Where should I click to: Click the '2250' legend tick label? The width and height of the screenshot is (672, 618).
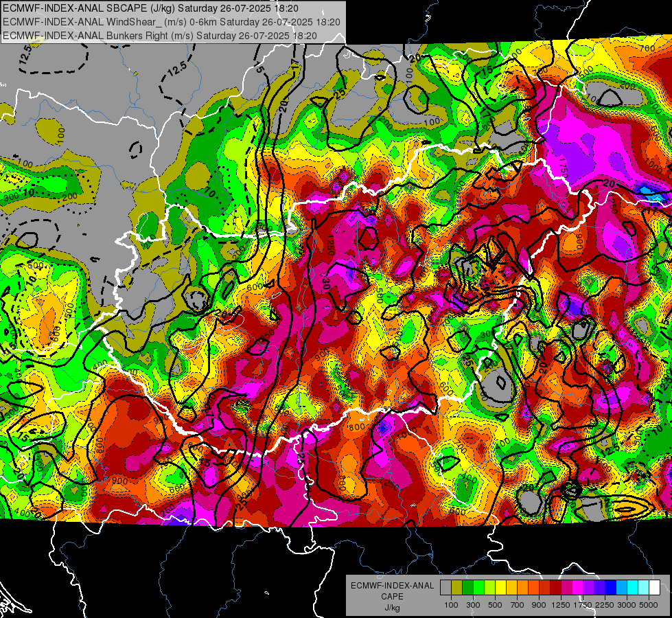pos(605,605)
